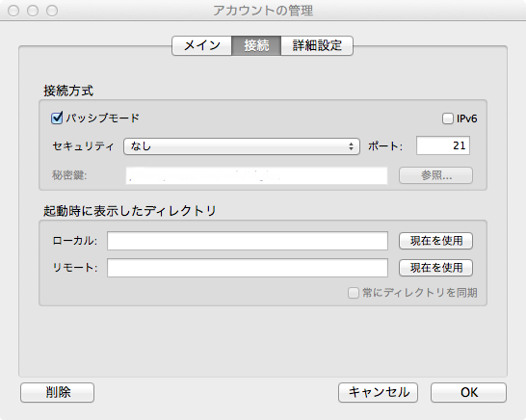Click the 削除 delete button
The image size is (526, 420).
(58, 392)
